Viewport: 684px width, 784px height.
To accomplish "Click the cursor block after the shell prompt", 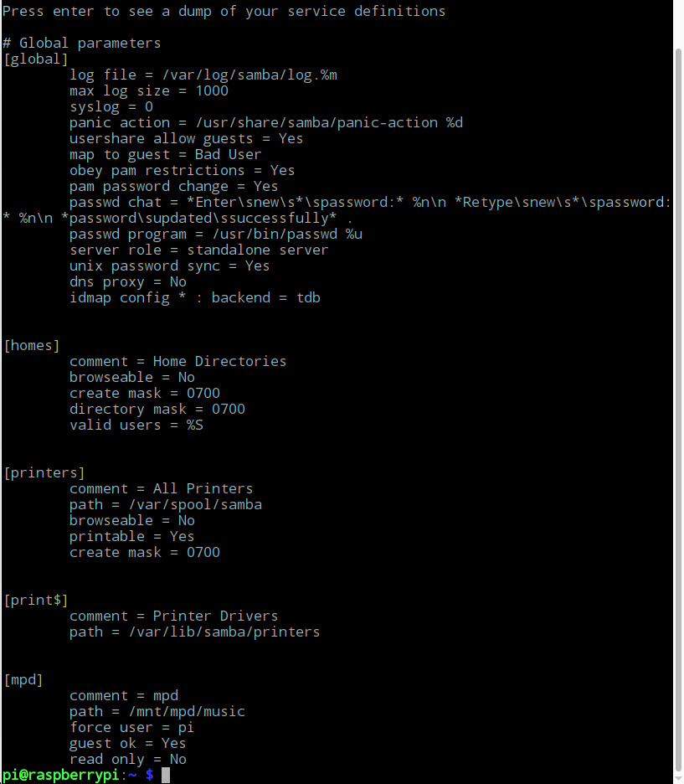I will (x=166, y=775).
